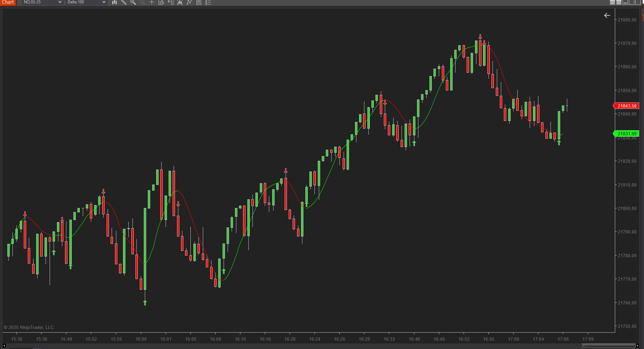Click the 17:00 time axis label
Viewport: 644px width, 349px height.
click(x=514, y=339)
